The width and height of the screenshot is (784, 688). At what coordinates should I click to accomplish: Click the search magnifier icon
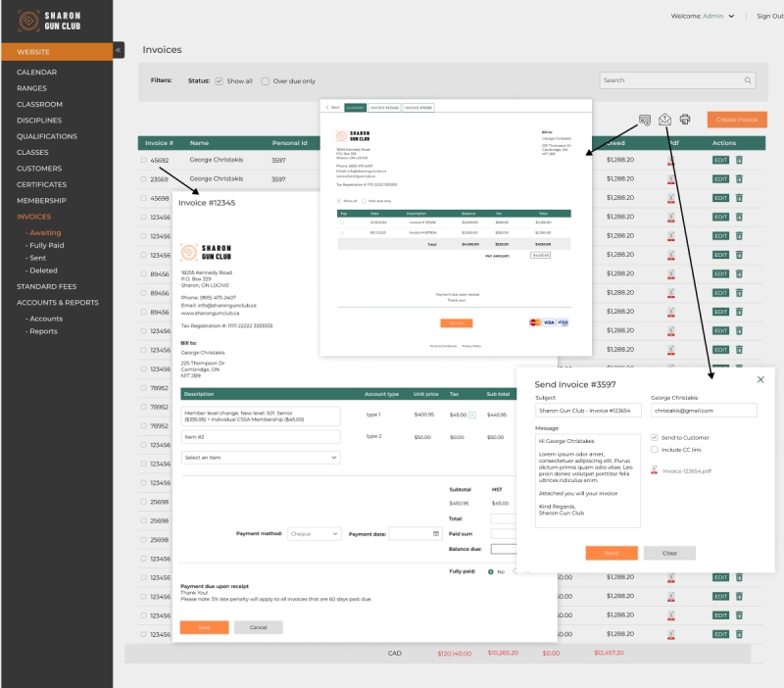(x=748, y=80)
